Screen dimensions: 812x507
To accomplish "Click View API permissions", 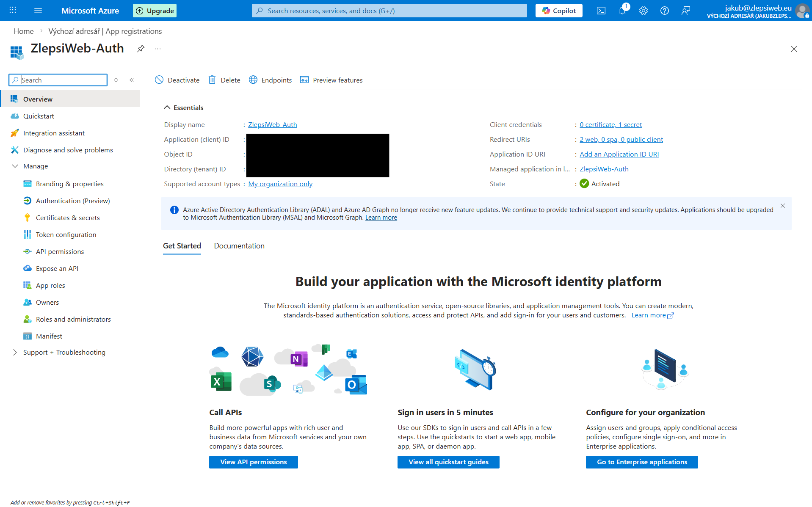I will pyautogui.click(x=253, y=462).
